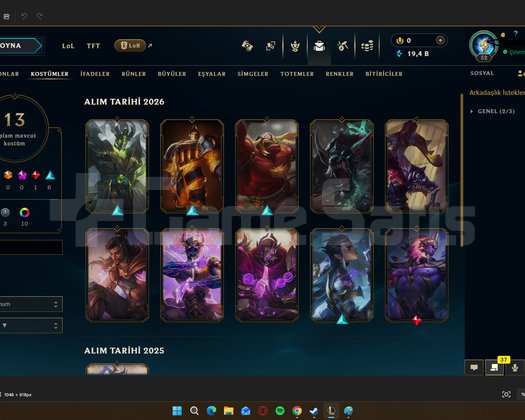Open the upper sort dropdown in left panel

[x=31, y=304]
